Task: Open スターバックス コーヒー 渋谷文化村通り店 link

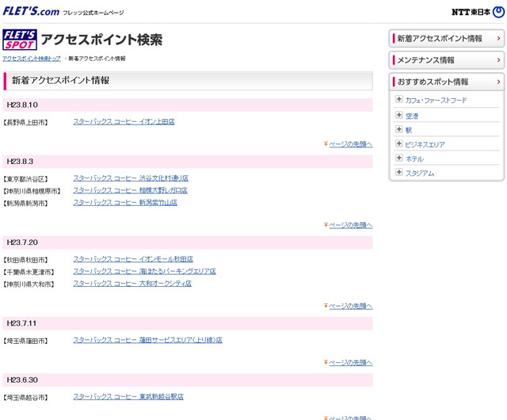Action: point(131,178)
